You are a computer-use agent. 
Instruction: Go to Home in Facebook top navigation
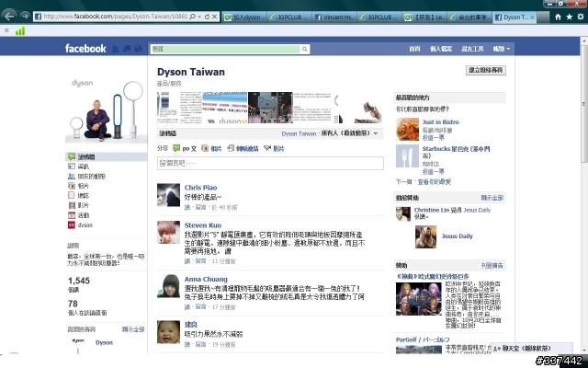[x=414, y=49]
